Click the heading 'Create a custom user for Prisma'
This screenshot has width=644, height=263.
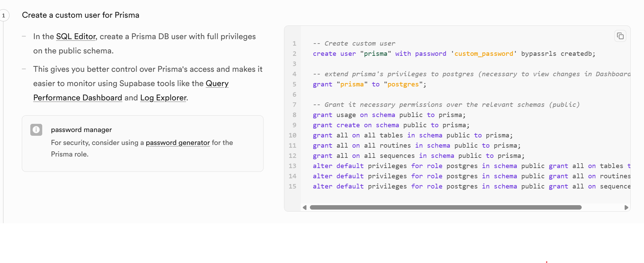point(81,15)
